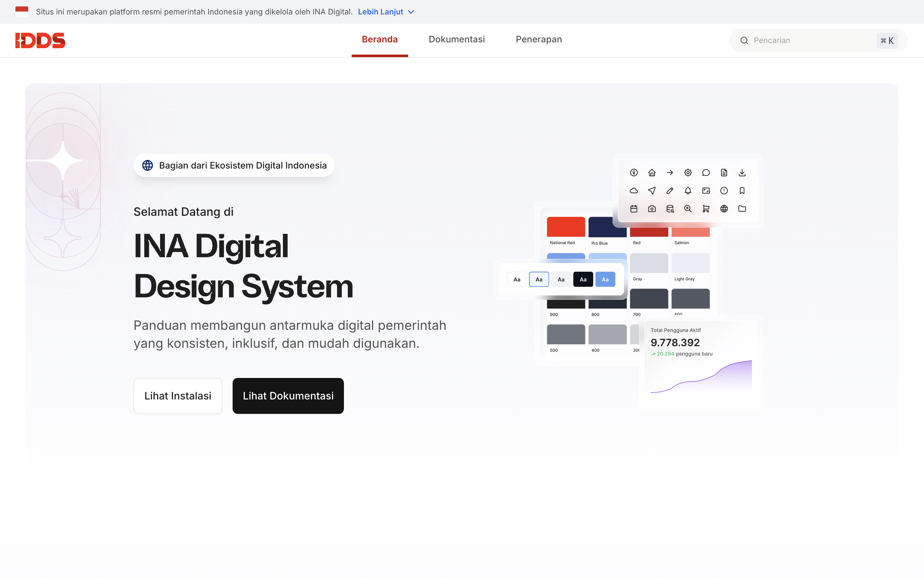Select the settings gear icon in the icon grid
This screenshot has height=578, width=924.
(x=688, y=173)
